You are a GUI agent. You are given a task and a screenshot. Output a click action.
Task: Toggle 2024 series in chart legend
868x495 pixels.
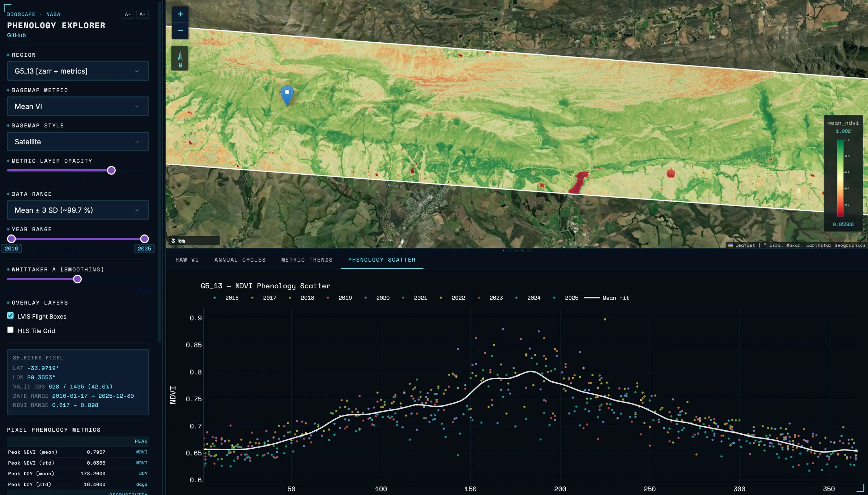coord(528,298)
